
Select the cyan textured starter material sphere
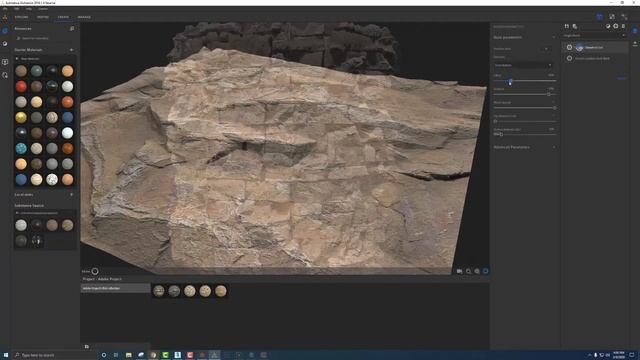(21, 148)
